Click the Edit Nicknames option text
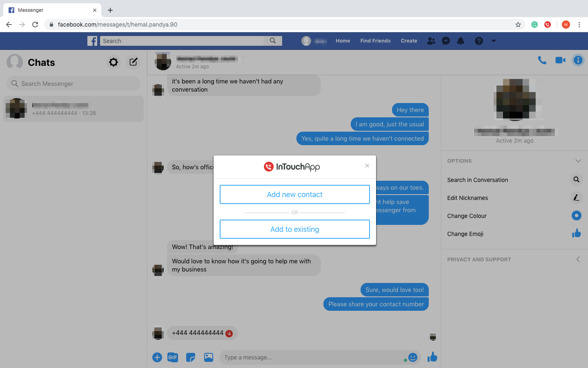Viewport: 588px width, 368px height. (x=468, y=198)
